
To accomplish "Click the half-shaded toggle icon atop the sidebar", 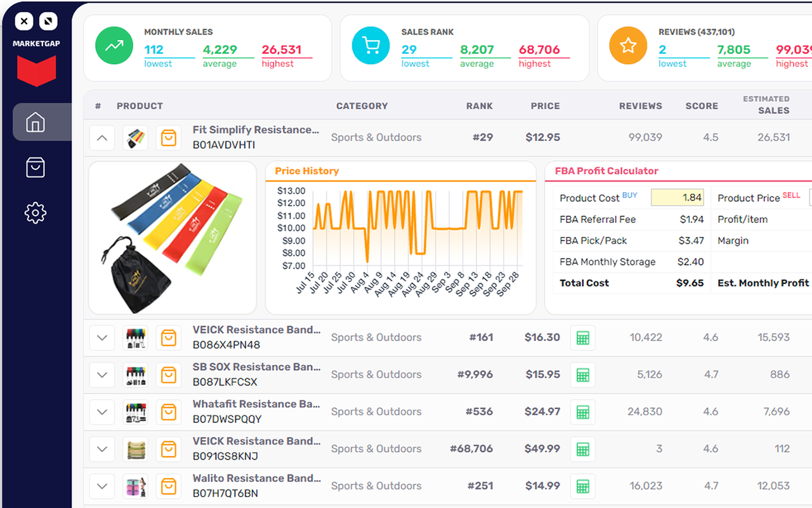I will [x=48, y=21].
